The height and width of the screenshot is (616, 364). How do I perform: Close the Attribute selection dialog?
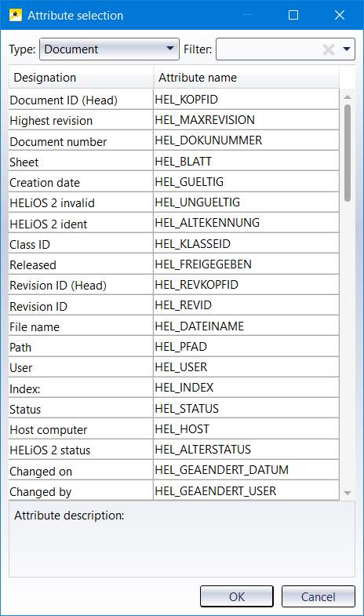tap(340, 15)
